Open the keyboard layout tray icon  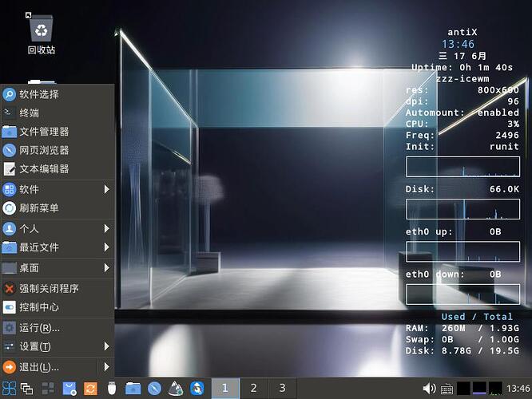coord(447,389)
